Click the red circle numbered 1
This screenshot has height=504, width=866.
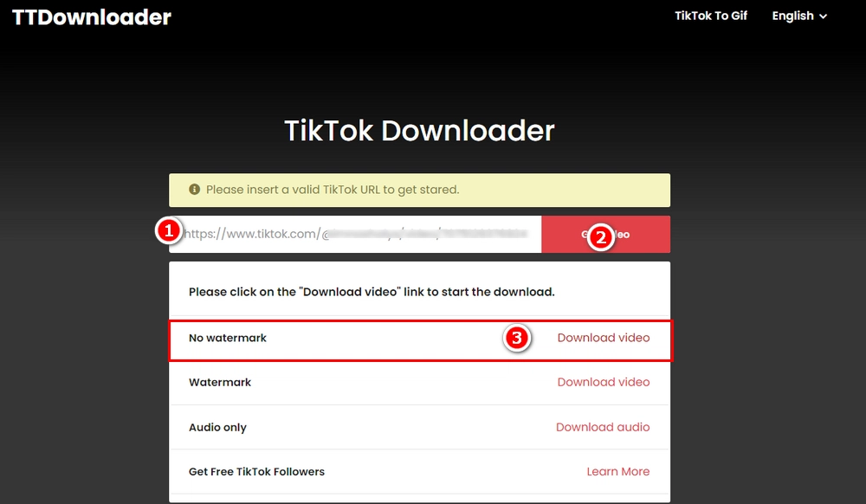point(169,230)
